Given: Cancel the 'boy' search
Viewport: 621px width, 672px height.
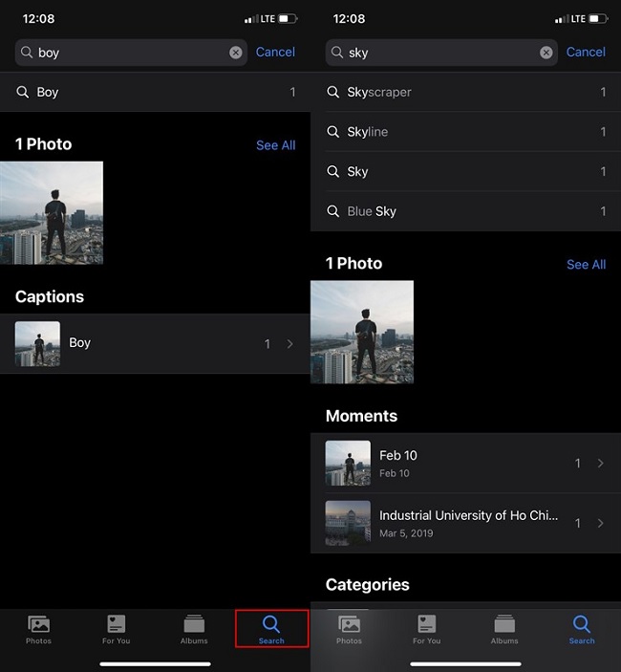Looking at the screenshot, I should (275, 53).
